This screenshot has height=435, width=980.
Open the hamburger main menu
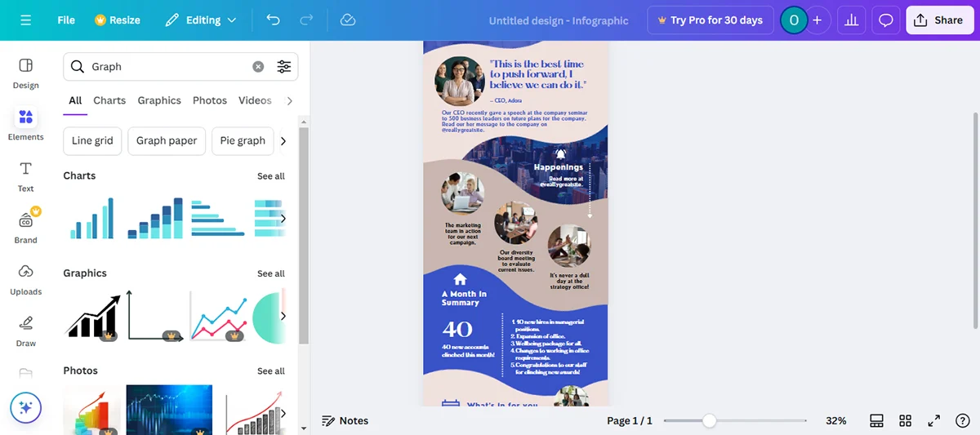[x=25, y=20]
